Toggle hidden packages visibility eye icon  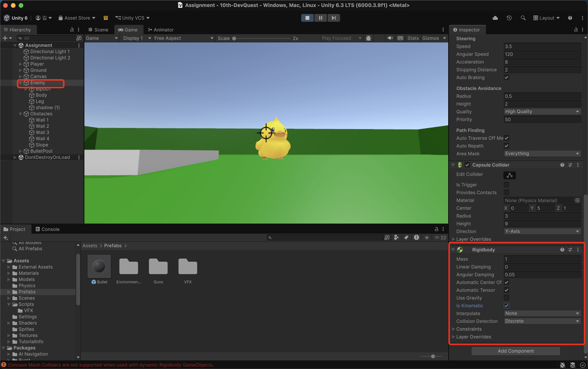(x=440, y=237)
